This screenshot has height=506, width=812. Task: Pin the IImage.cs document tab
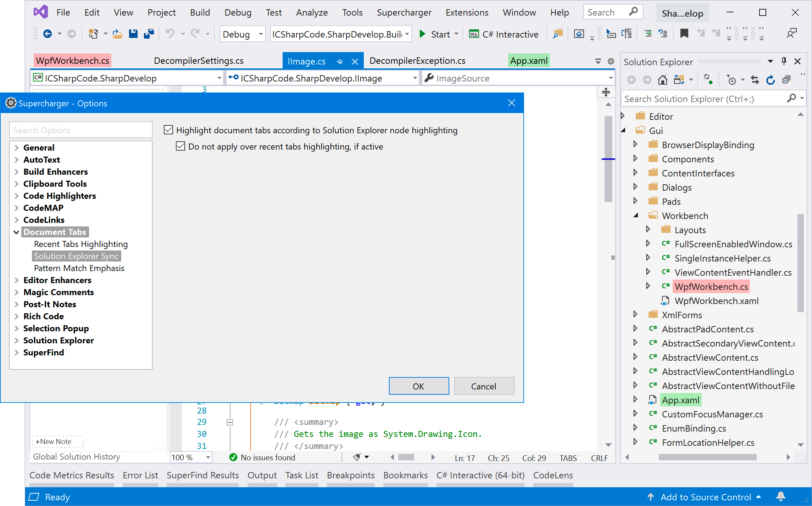(339, 62)
